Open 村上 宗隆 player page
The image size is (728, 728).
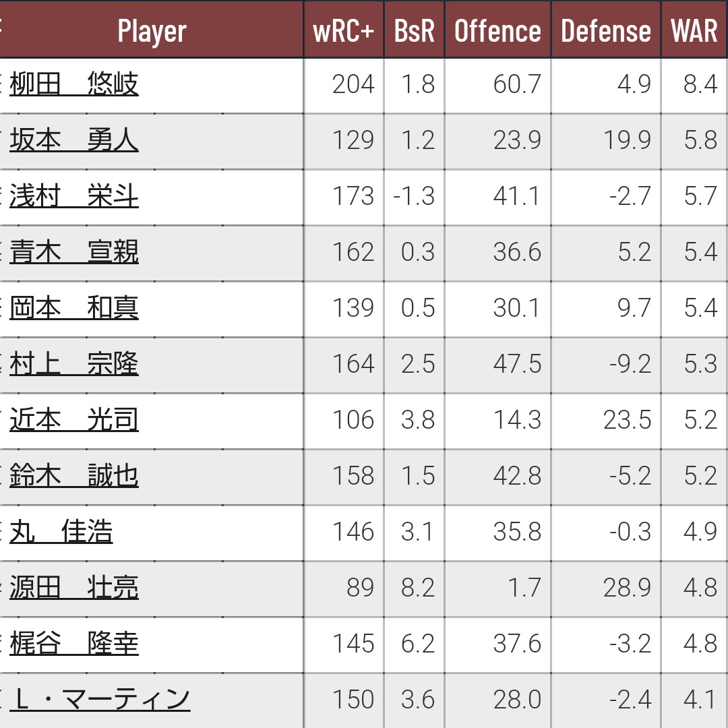[74, 364]
